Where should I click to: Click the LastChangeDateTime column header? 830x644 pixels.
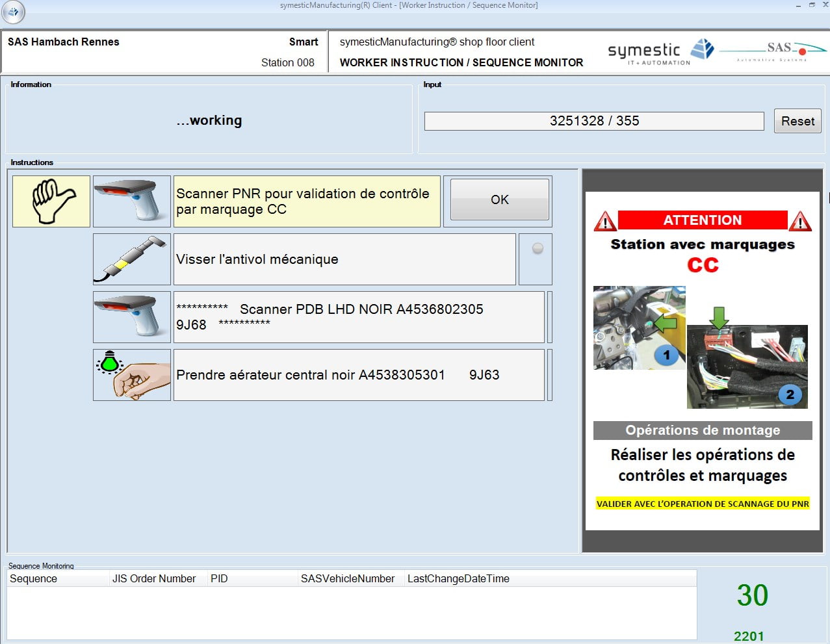458,578
